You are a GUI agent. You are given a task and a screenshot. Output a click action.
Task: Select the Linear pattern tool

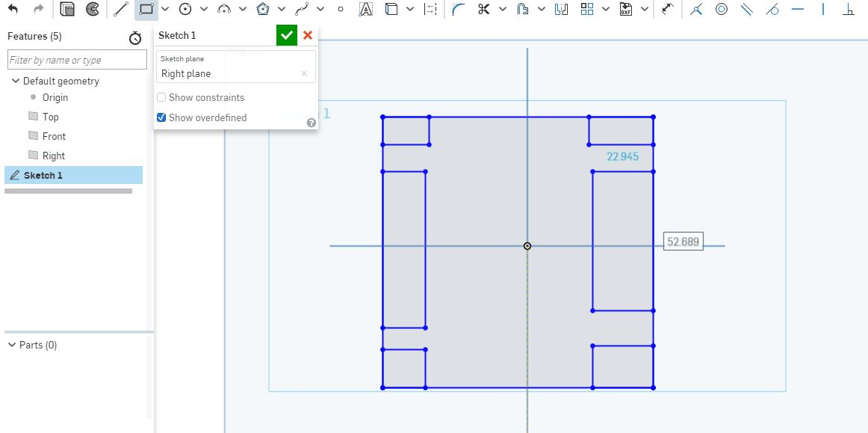point(587,9)
